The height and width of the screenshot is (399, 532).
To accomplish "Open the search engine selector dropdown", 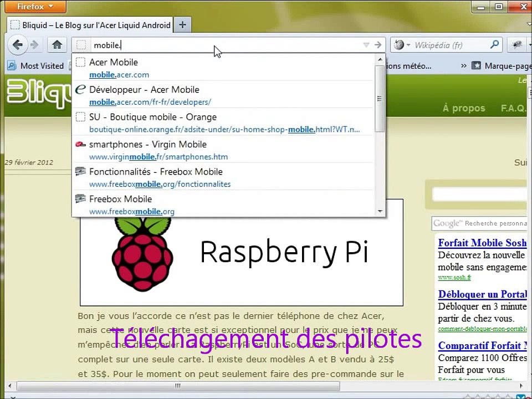I will coord(402,45).
